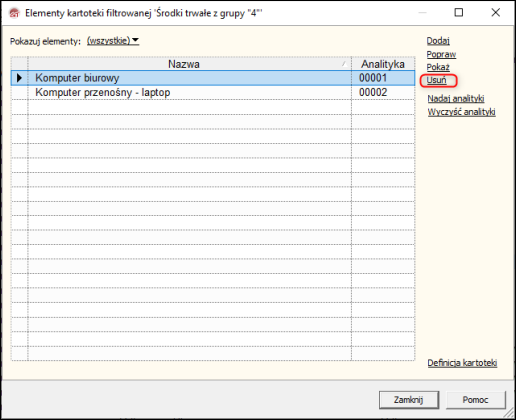Click the Popraw link
This screenshot has width=516, height=420.
(x=441, y=54)
